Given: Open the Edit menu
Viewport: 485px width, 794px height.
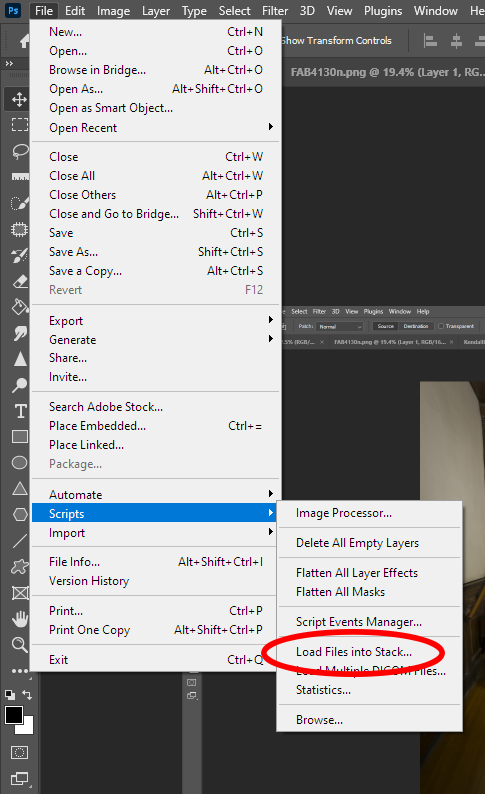Looking at the screenshot, I should (x=75, y=11).
